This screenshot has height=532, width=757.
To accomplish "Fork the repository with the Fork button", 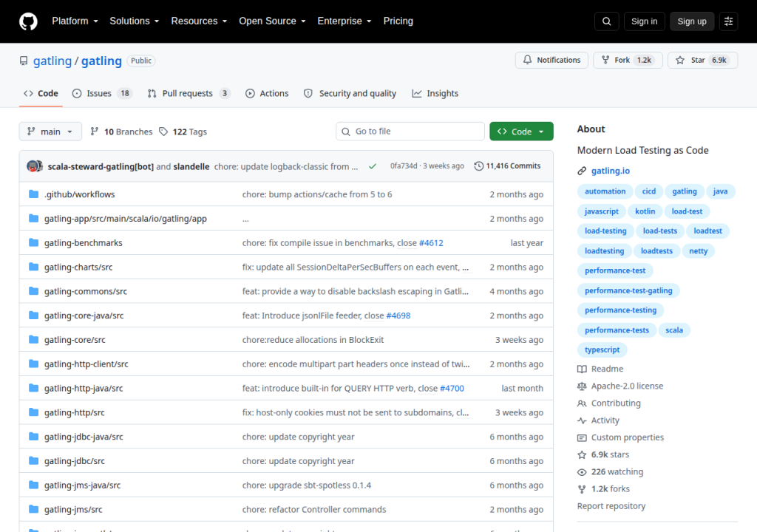I will tap(628, 60).
